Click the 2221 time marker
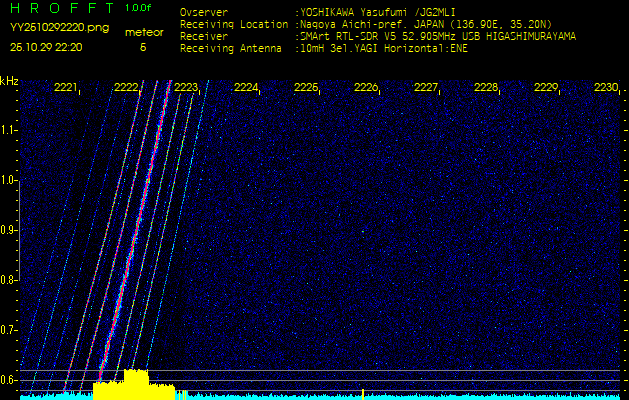Image resolution: width=629 pixels, height=400 pixels. (x=66, y=88)
